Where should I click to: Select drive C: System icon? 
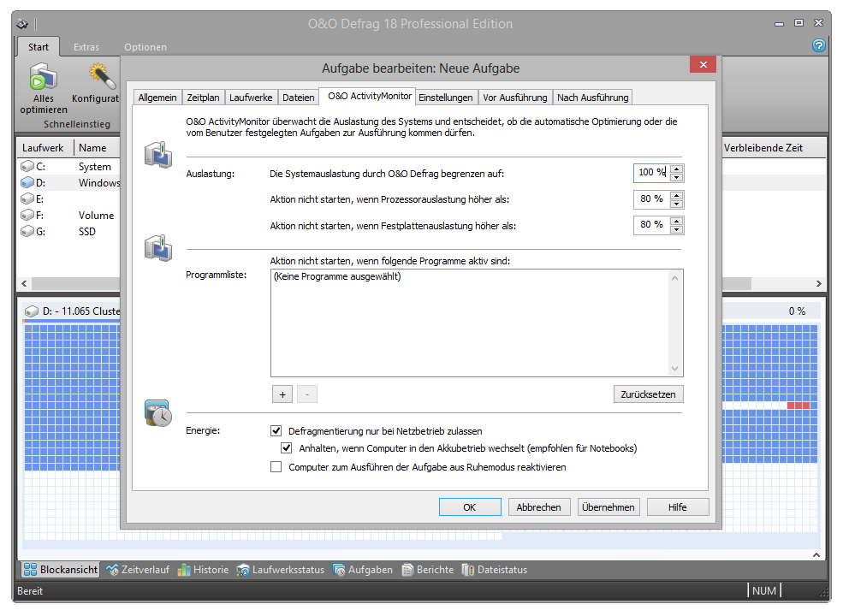coord(27,167)
